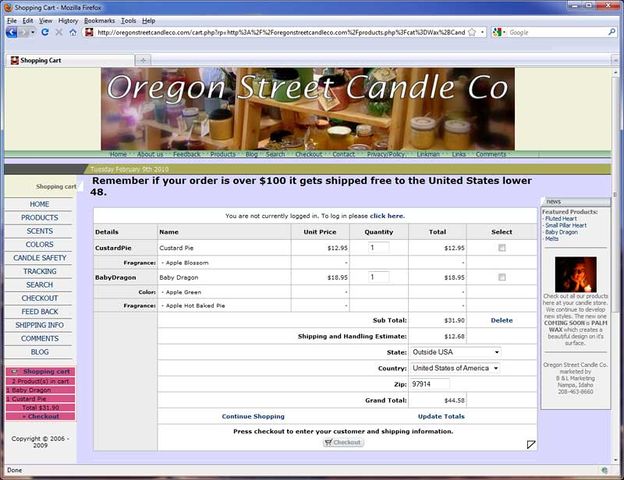
Task: Click the Custard Pie quantity field
Action: point(379,247)
